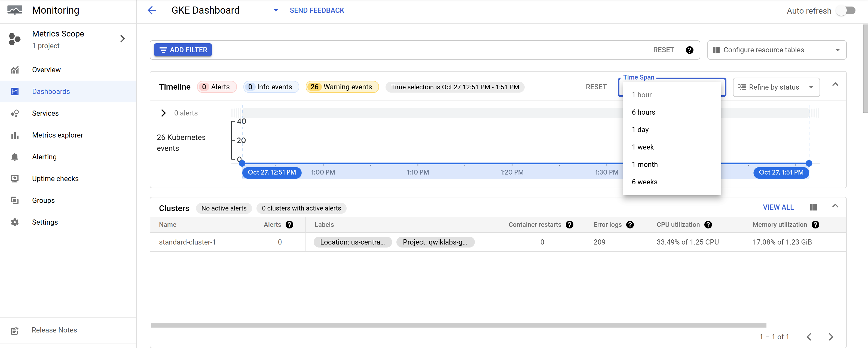The image size is (868, 348).
Task: Click the 0 Info events chip
Action: tap(271, 87)
